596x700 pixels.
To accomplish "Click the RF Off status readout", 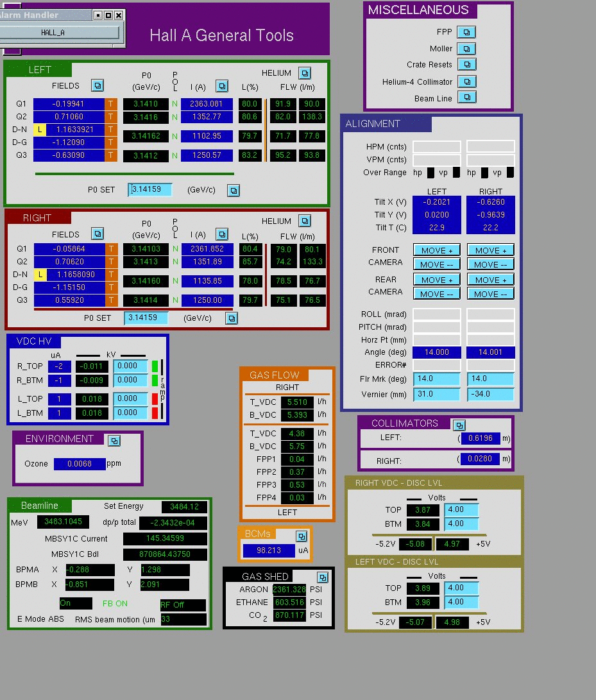I will (183, 605).
